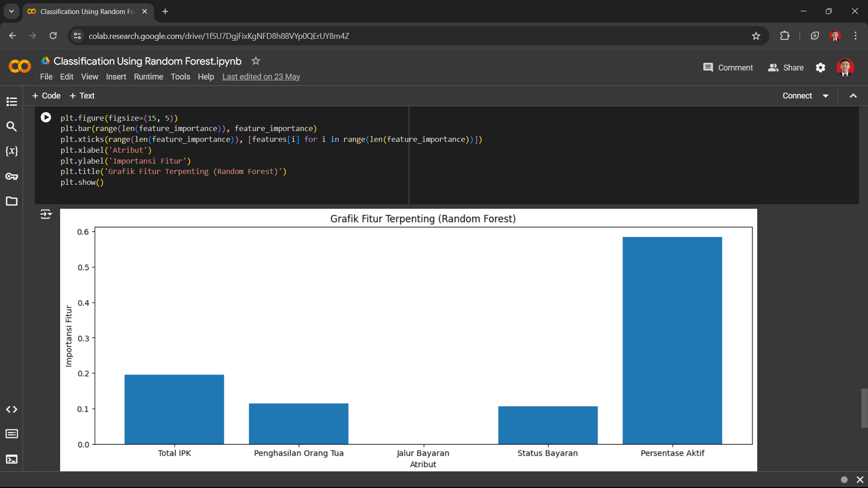
Task: Open the Files folder panel
Action: coord(12,201)
